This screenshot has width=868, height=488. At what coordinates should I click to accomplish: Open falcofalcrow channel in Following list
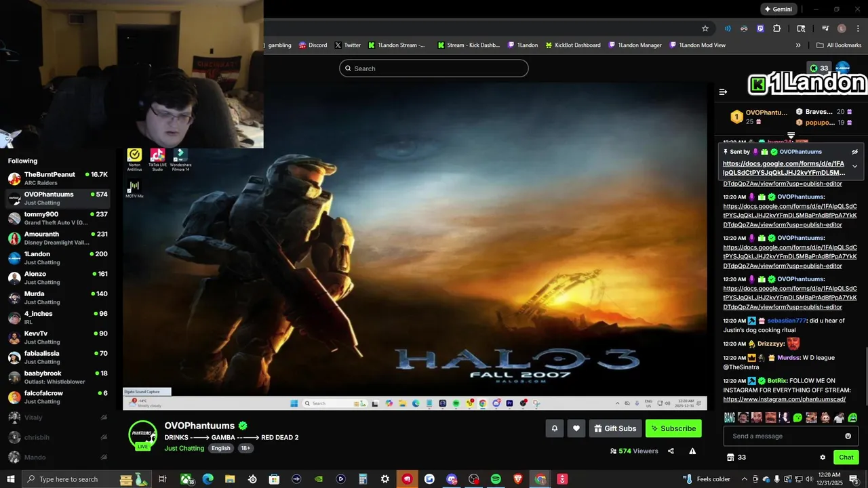58,397
